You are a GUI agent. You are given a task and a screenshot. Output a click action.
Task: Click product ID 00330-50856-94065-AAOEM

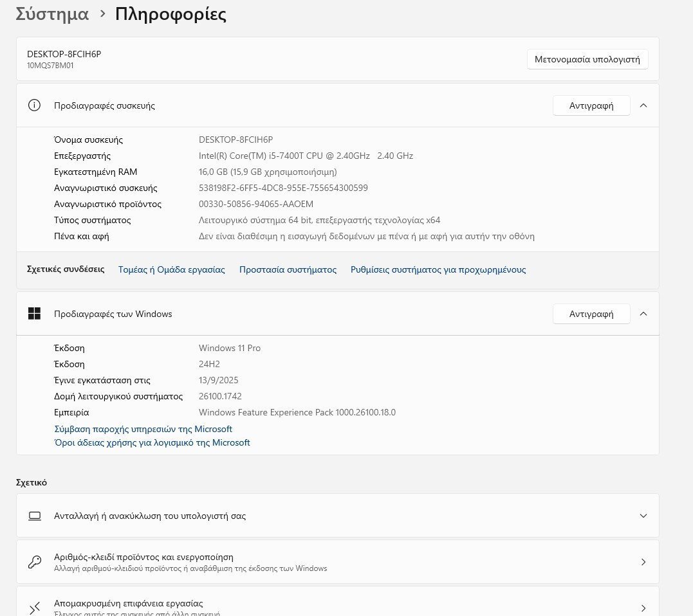(x=256, y=204)
